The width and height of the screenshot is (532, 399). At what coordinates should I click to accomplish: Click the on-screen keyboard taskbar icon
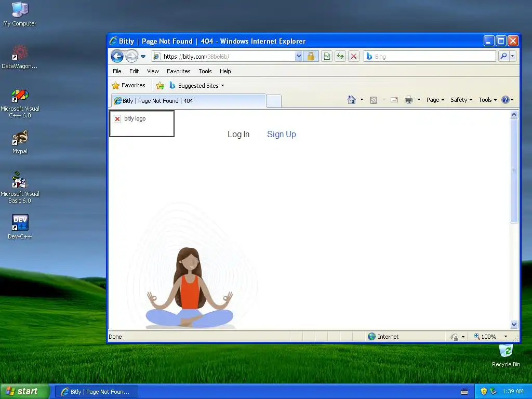465,392
